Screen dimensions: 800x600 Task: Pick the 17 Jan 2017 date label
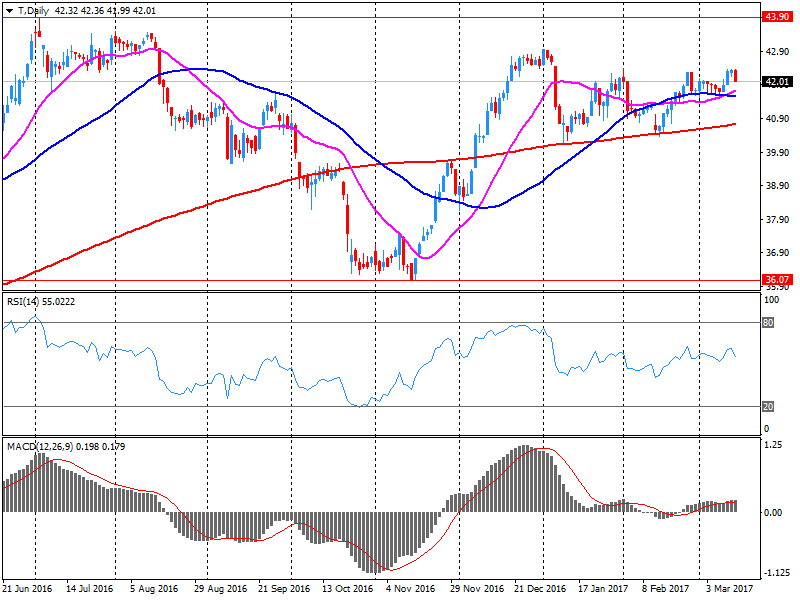pos(603,590)
